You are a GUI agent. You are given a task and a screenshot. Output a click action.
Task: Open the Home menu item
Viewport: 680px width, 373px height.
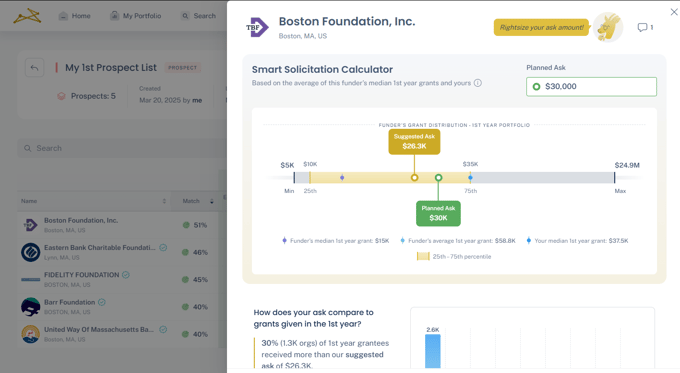(75, 16)
